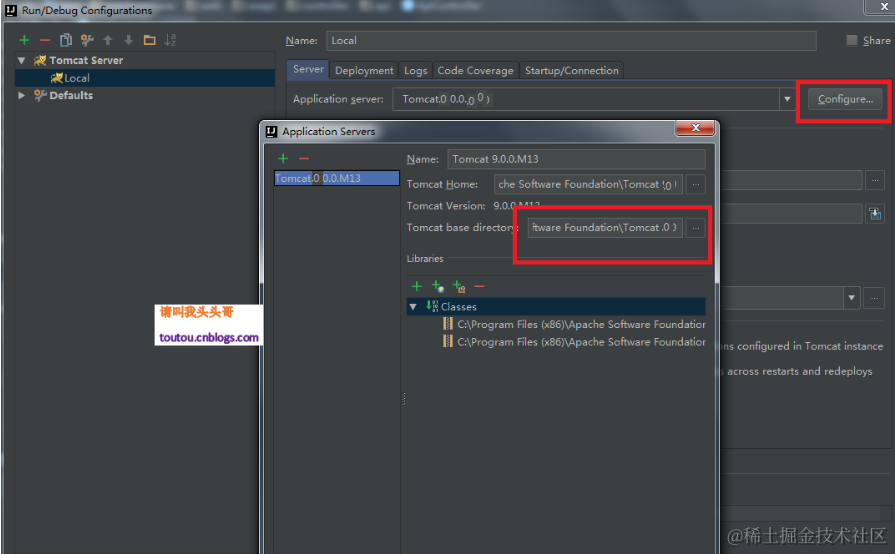The height and width of the screenshot is (554, 895).
Task: Collapse the Tomcat Server tree node
Action: pyautogui.click(x=22, y=60)
